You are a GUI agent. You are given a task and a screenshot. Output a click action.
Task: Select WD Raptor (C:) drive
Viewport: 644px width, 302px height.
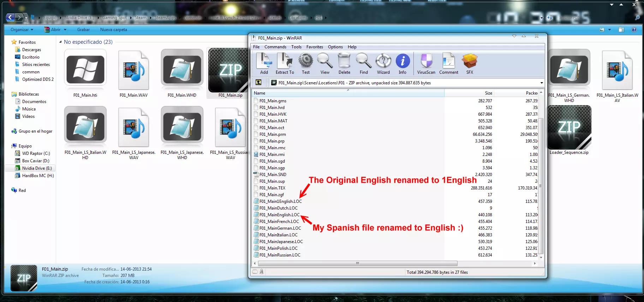(x=36, y=153)
